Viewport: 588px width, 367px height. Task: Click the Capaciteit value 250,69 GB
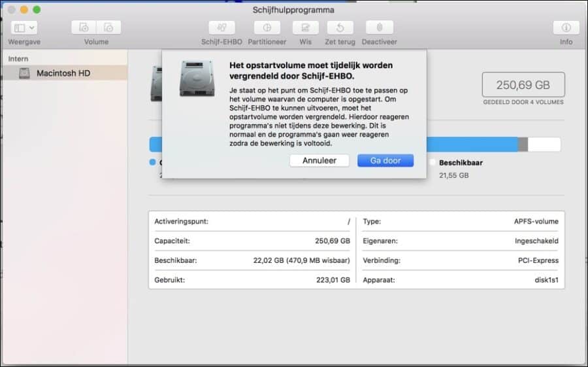(x=333, y=241)
